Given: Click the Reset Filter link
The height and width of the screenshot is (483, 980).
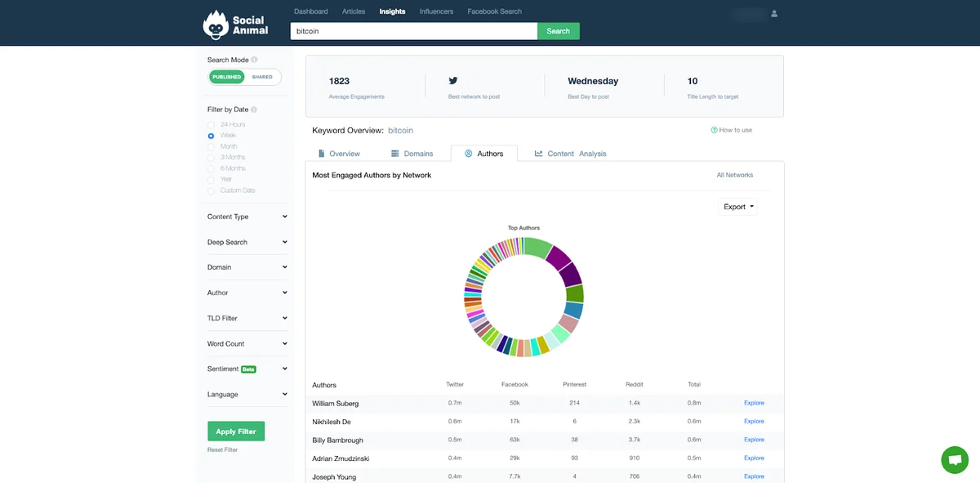Looking at the screenshot, I should click(x=222, y=450).
